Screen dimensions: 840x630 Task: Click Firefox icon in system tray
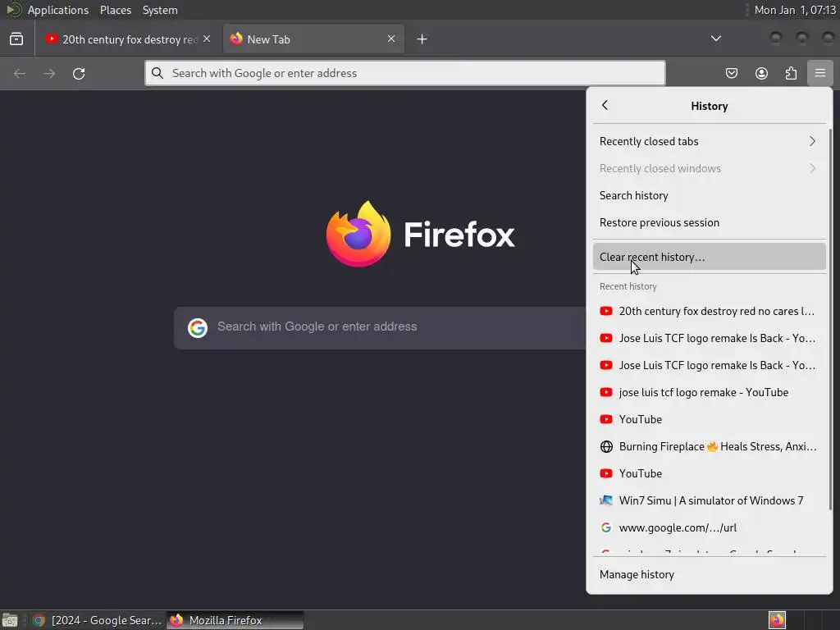(x=777, y=620)
